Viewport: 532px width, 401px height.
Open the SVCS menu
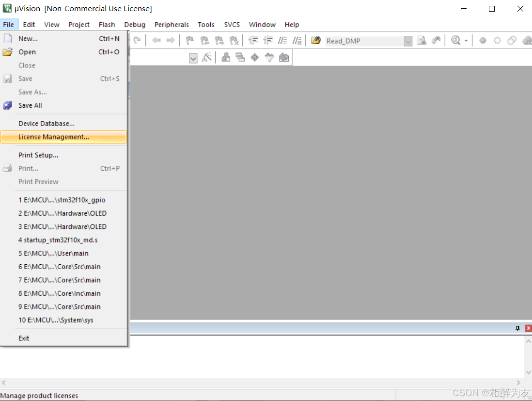(232, 25)
